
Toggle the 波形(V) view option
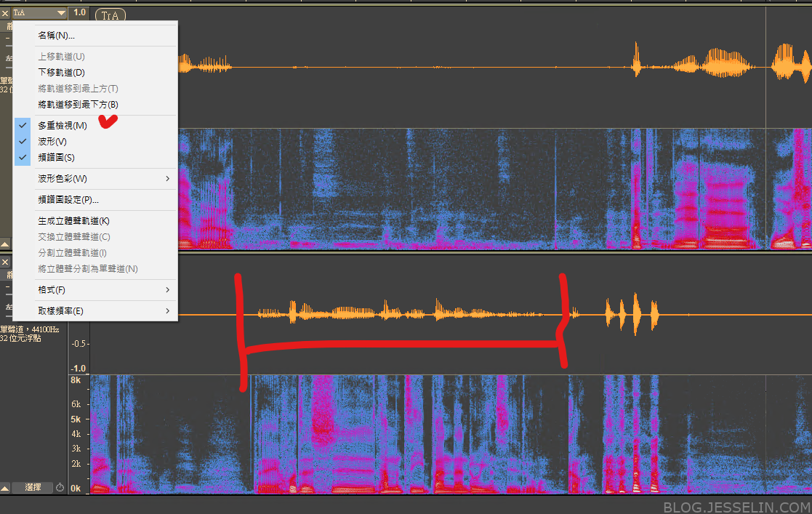click(95, 142)
